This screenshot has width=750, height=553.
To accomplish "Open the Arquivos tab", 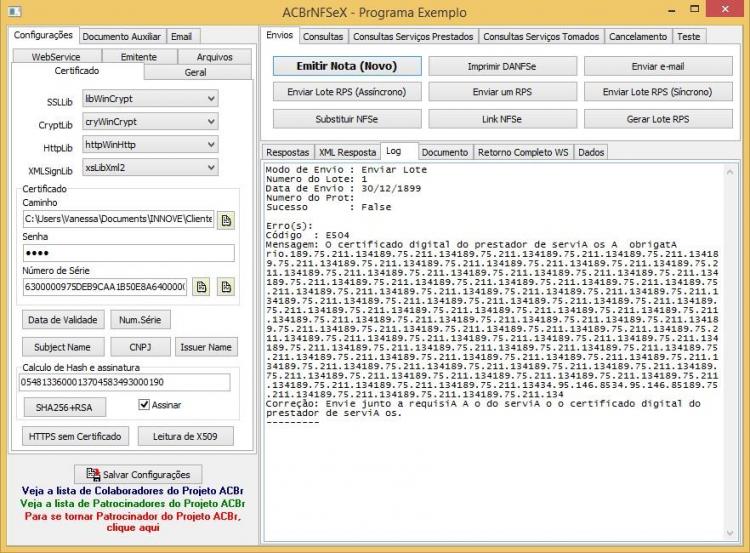I will [214, 56].
